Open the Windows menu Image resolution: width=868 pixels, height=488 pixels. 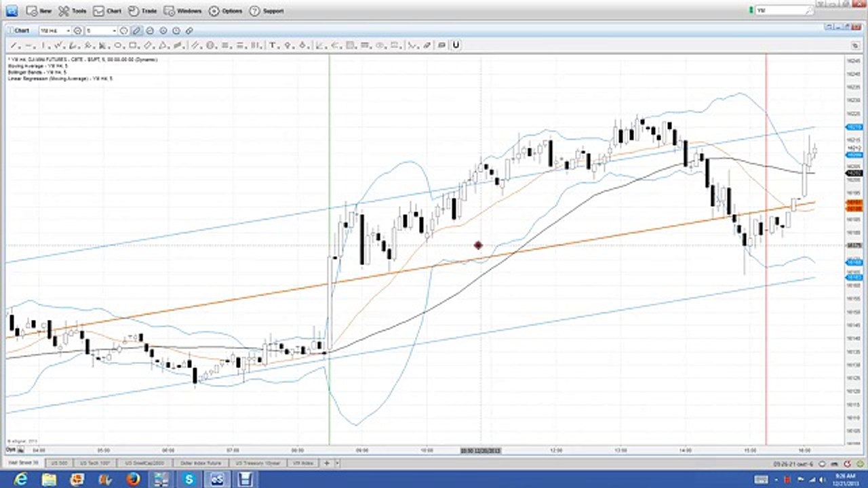point(183,11)
